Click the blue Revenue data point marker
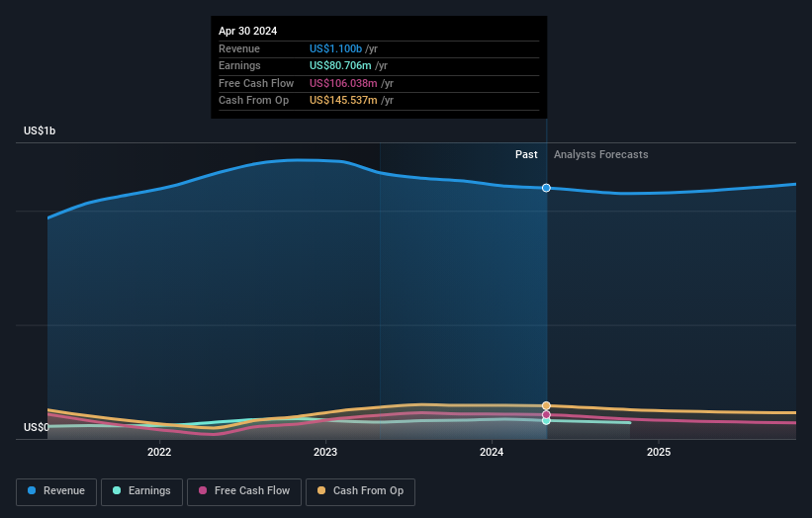The image size is (812, 518). pos(546,188)
